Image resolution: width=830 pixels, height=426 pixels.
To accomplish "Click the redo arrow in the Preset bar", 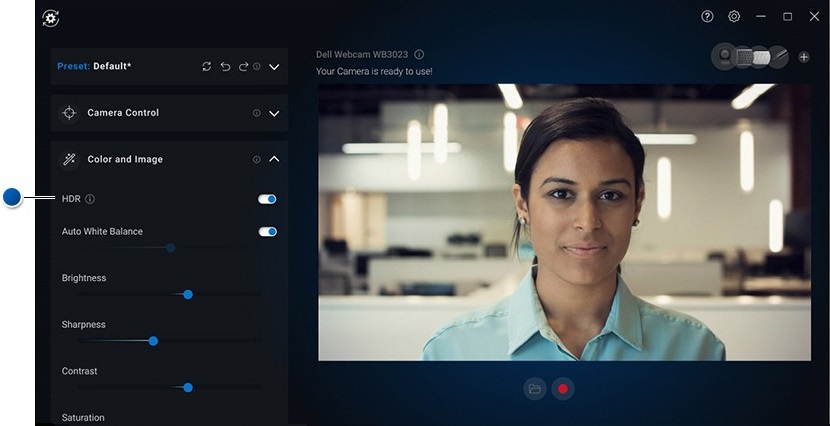I will [242, 67].
